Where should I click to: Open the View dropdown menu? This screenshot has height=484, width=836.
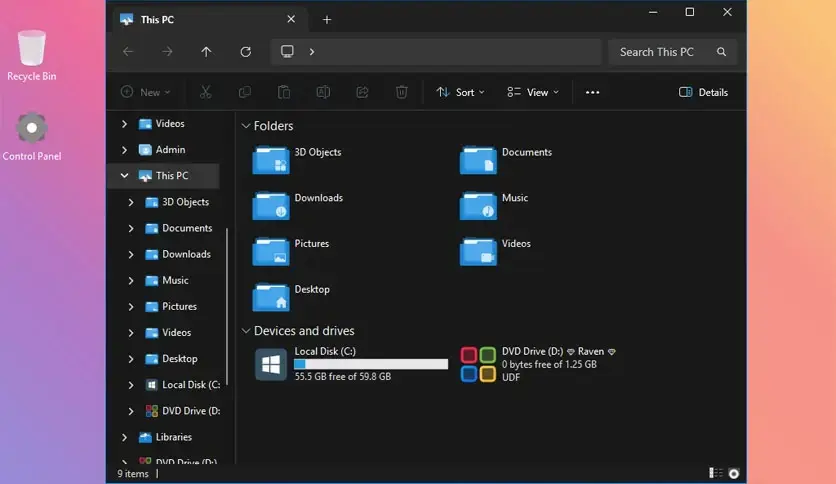coord(533,92)
